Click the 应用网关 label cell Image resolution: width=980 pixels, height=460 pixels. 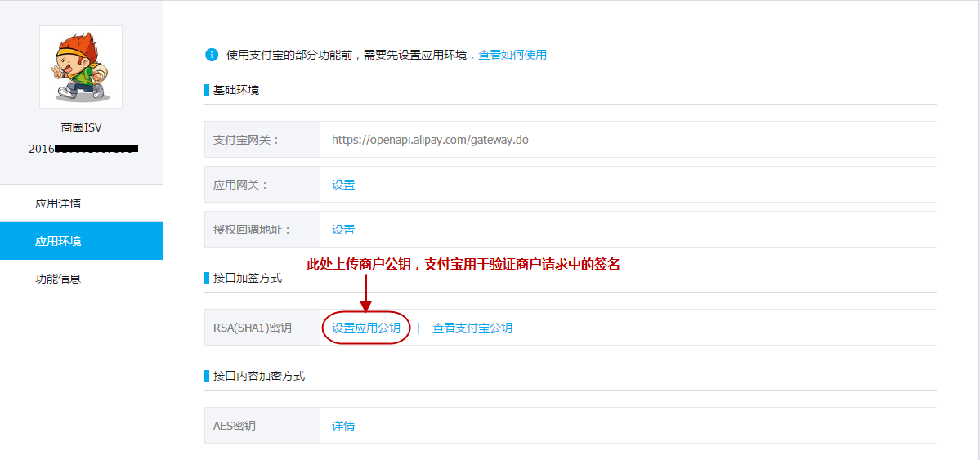[x=262, y=185]
